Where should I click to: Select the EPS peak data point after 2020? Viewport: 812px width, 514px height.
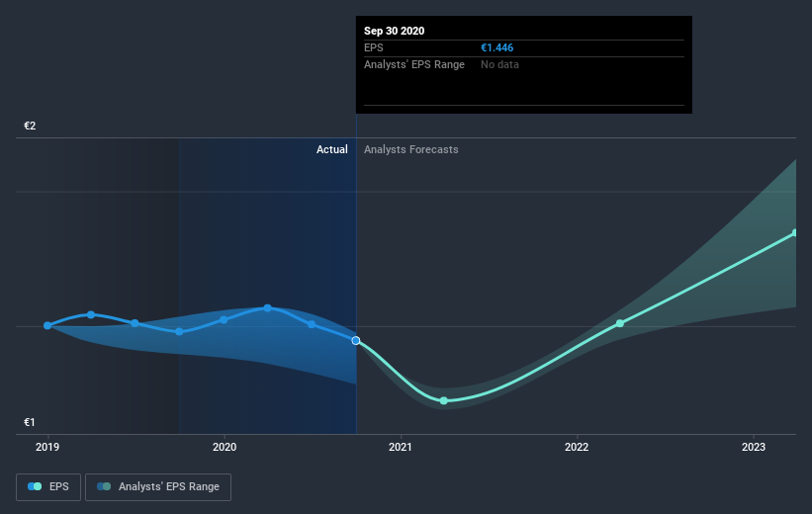268,308
